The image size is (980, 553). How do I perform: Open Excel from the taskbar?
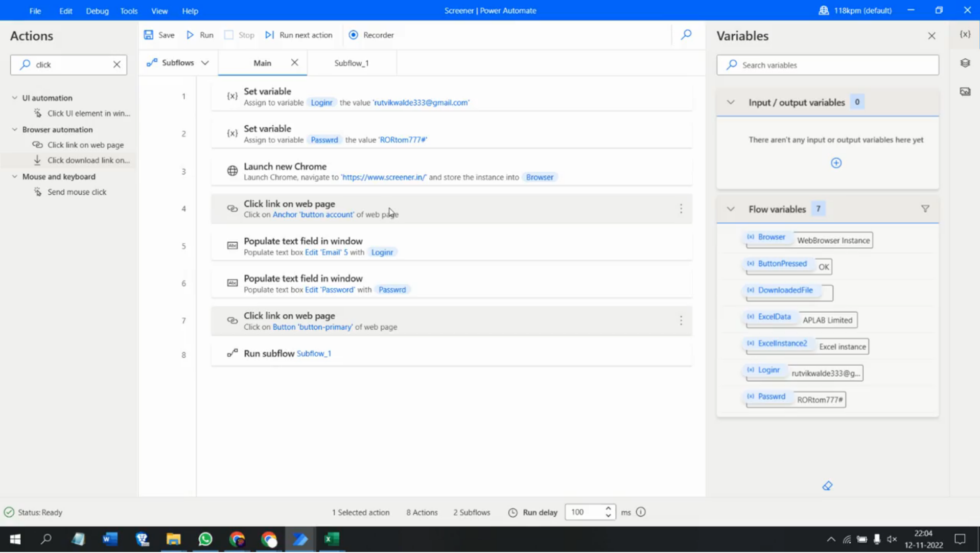tap(331, 539)
